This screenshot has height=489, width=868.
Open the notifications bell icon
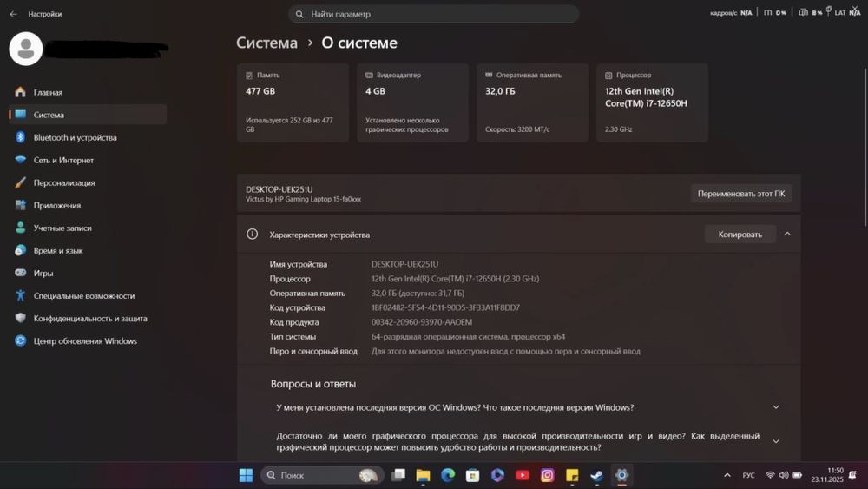point(852,475)
